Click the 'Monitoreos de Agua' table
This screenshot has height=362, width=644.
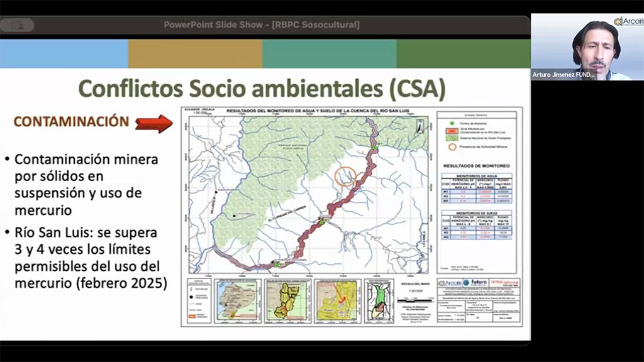(477, 189)
